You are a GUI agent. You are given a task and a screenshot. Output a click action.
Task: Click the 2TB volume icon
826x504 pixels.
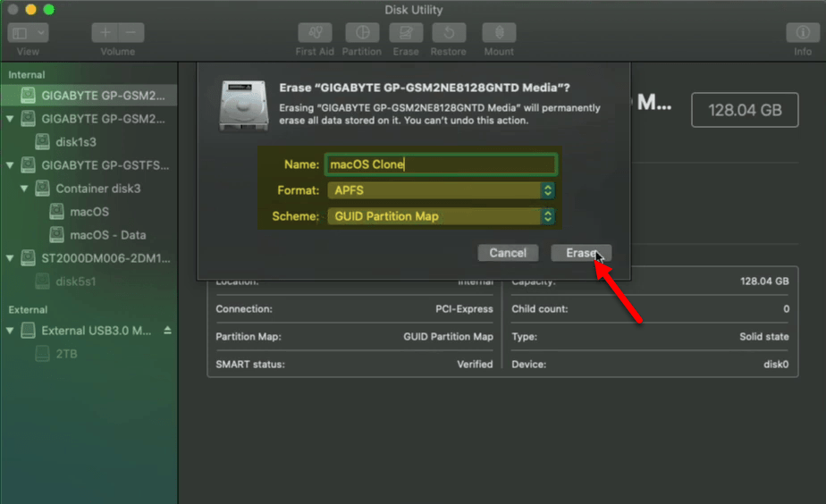[x=42, y=354]
